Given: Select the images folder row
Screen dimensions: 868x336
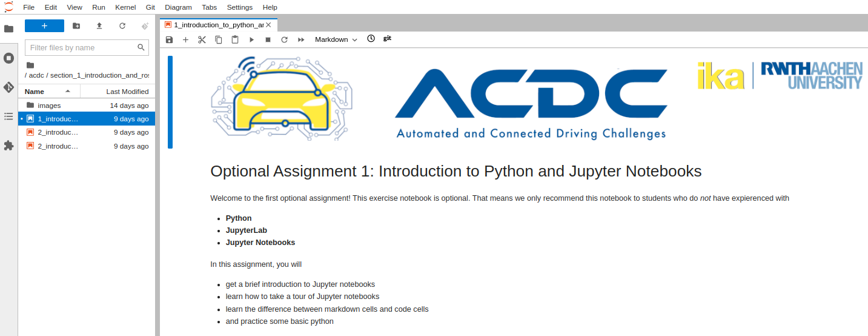Looking at the screenshot, I should click(87, 106).
